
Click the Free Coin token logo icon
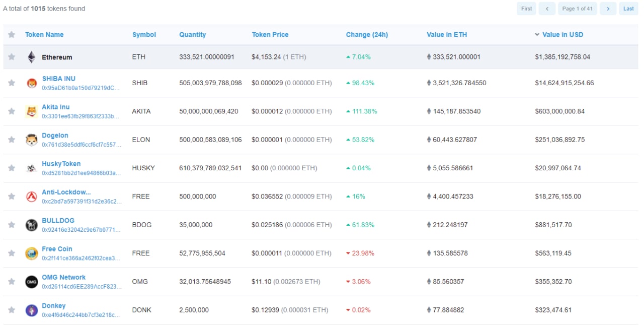point(32,253)
